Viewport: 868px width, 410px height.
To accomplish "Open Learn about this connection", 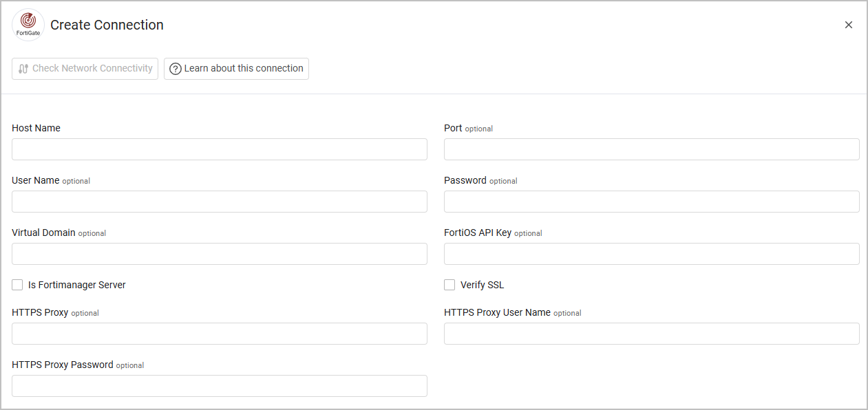I will 236,69.
